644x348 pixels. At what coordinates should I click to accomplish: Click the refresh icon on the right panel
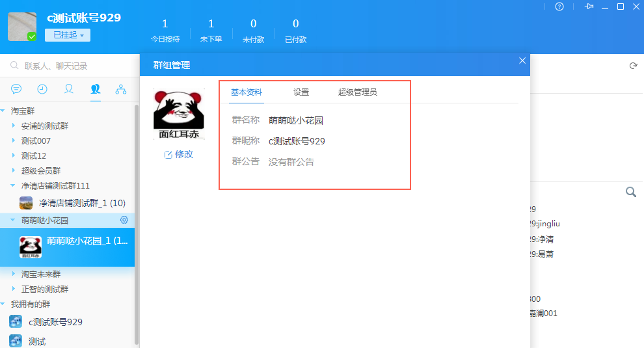point(634,66)
